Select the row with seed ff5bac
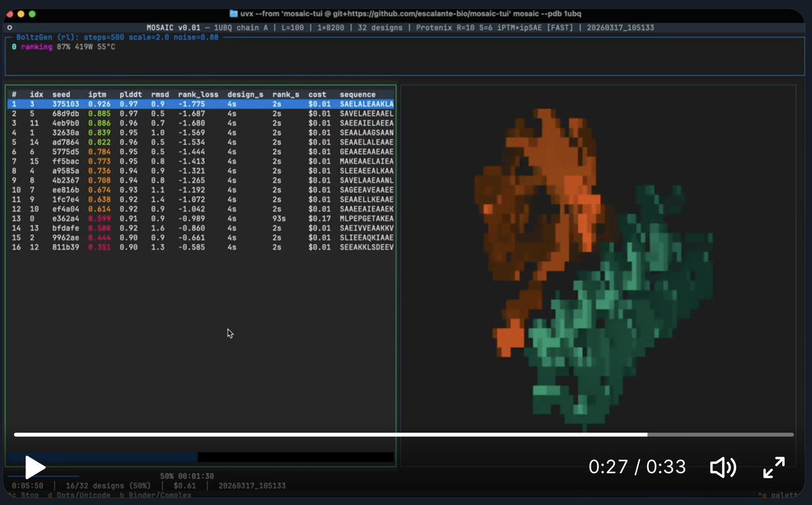 coord(201,161)
